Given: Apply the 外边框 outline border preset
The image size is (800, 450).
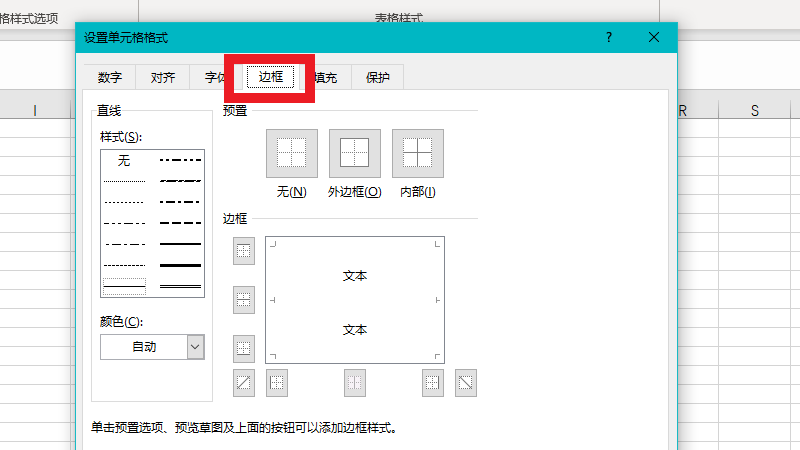Looking at the screenshot, I should click(355, 153).
